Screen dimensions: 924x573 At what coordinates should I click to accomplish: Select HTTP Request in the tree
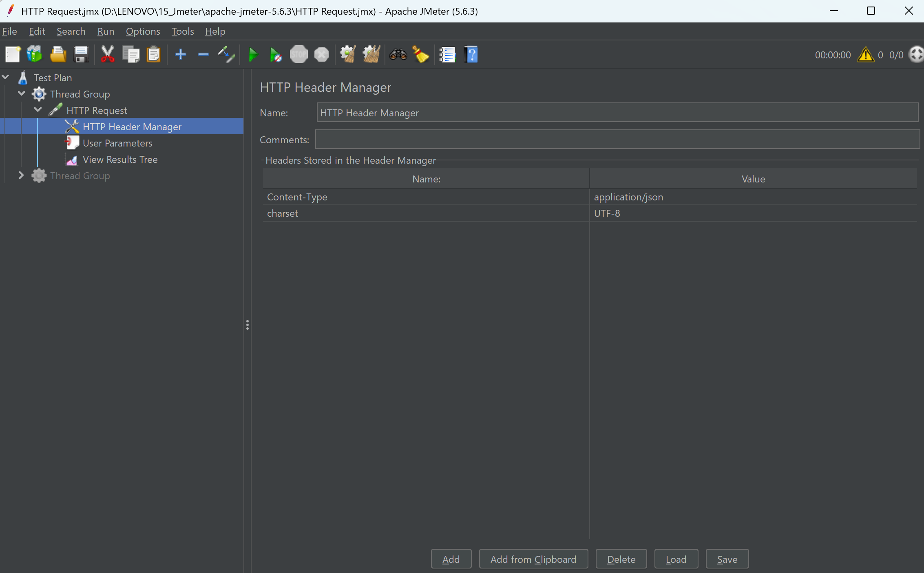coord(97,110)
